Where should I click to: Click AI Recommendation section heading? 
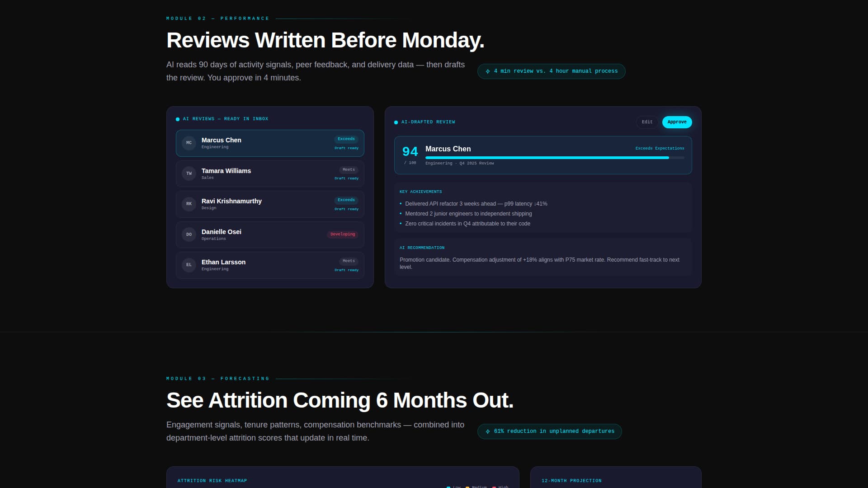(422, 248)
